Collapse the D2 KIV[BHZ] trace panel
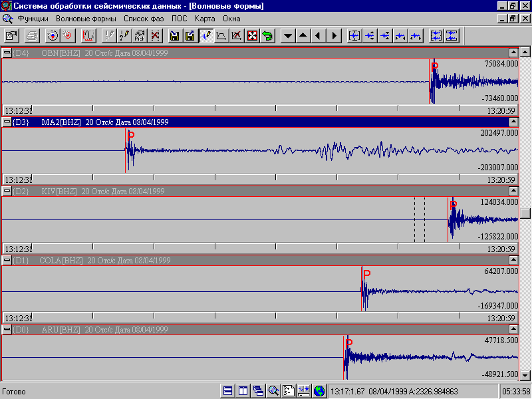Viewport: 532px width, 399px height. click(7, 191)
